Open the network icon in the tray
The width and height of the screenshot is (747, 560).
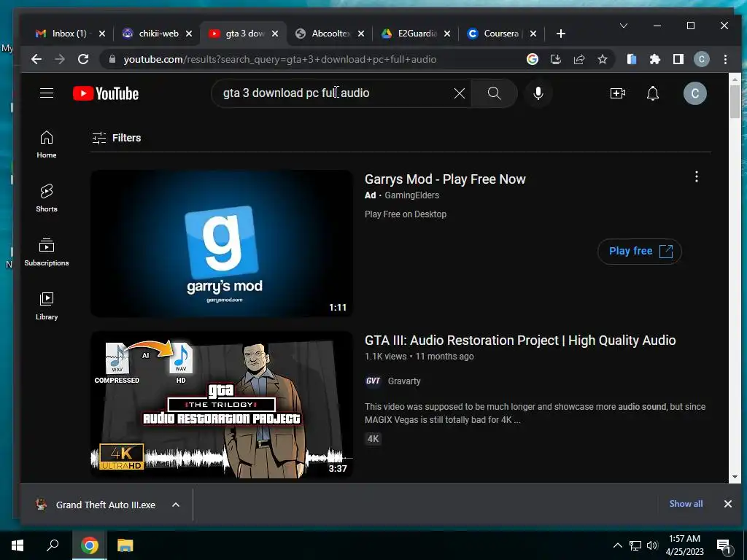point(635,545)
